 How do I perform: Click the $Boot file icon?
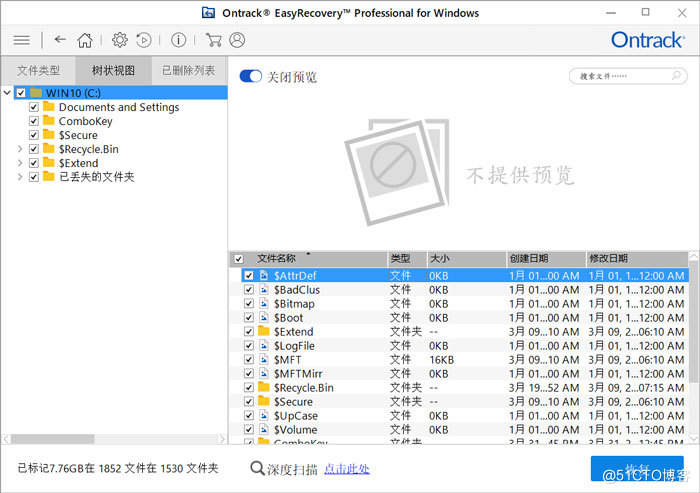[x=264, y=317]
